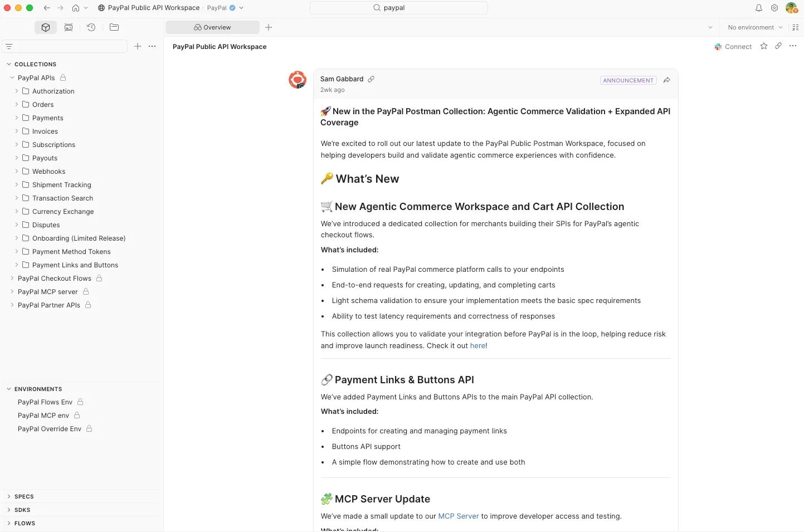The width and height of the screenshot is (804, 532).
Task: Open the Subscriptions folder
Action: [53, 144]
